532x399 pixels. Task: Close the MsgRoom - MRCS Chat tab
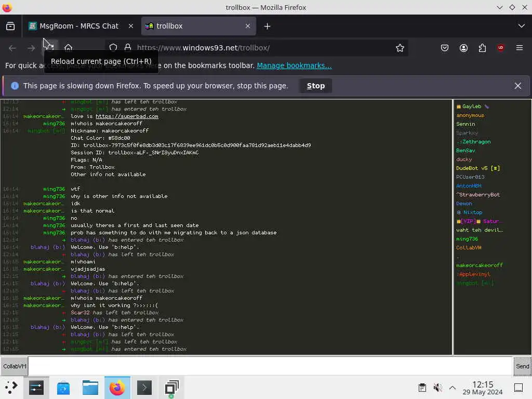pyautogui.click(x=131, y=26)
